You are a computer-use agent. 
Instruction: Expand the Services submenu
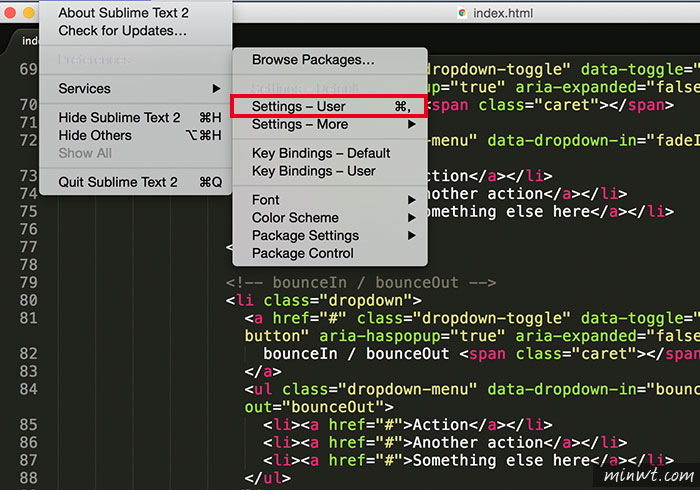point(136,88)
